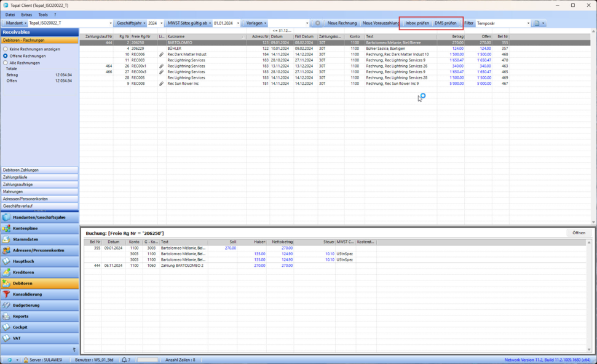This screenshot has width=597, height=364.
Task: Choose 'Alle Rechnungen' radio option
Action: [6, 63]
